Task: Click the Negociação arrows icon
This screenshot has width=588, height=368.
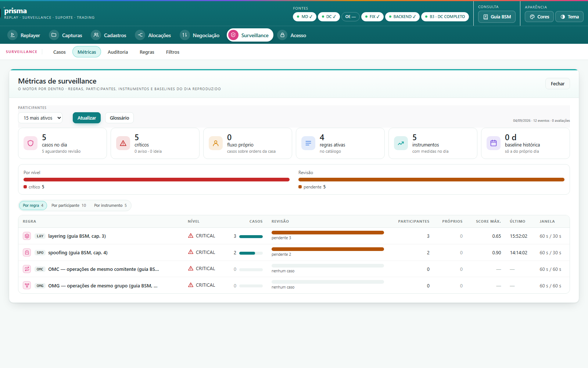Action: click(185, 35)
